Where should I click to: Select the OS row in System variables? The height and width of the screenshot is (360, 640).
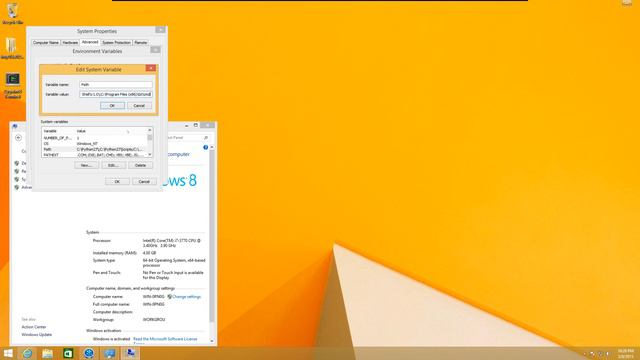[94, 144]
